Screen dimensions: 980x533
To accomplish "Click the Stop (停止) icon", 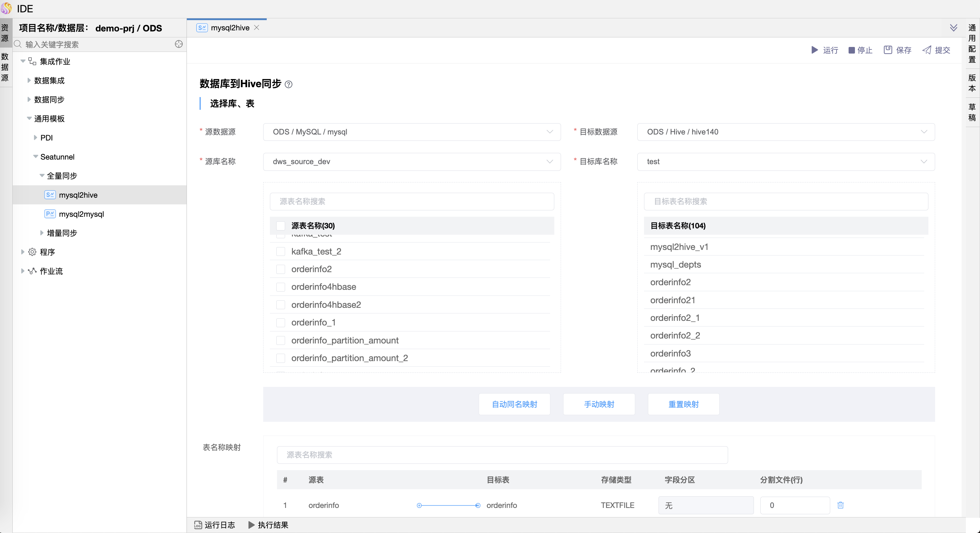I will (851, 50).
